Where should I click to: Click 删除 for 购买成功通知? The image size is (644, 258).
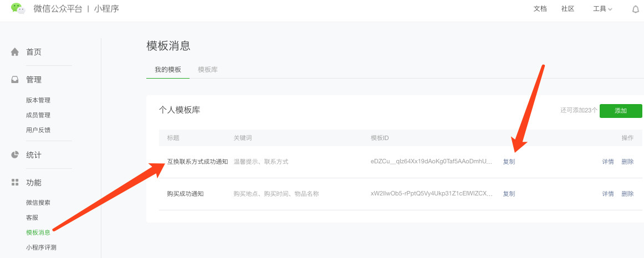[627, 194]
